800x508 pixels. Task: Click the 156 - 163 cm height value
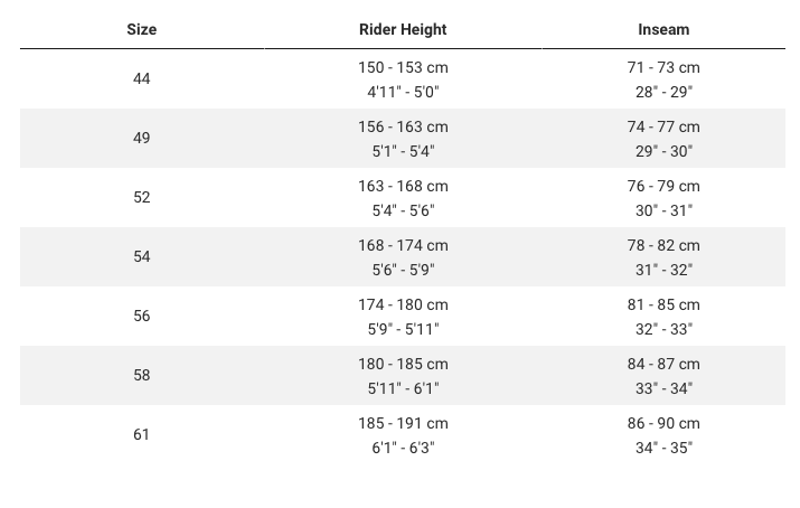pyautogui.click(x=403, y=127)
